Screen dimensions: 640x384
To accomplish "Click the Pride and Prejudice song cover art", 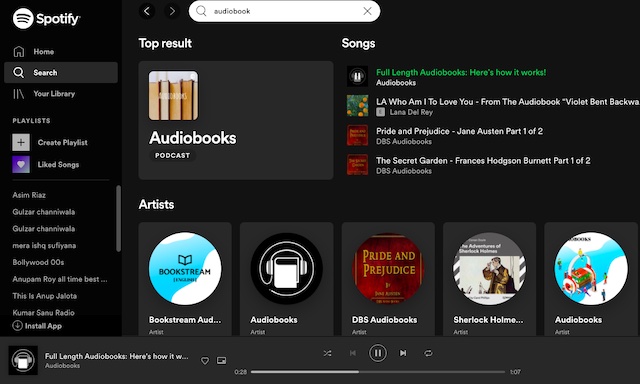I will pyautogui.click(x=357, y=135).
